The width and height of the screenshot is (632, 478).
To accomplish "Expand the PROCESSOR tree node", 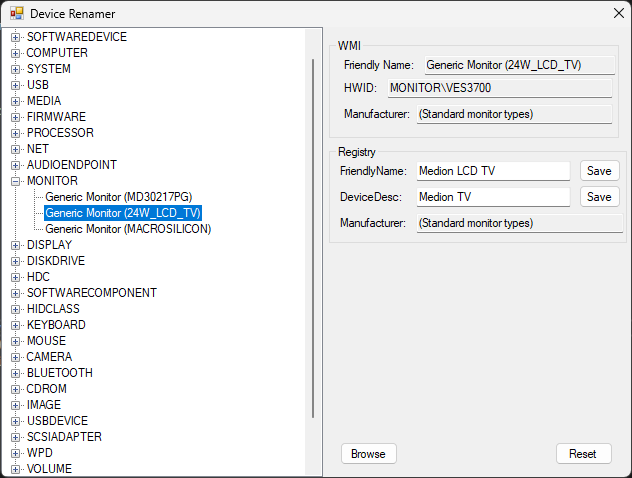I will coord(15,133).
